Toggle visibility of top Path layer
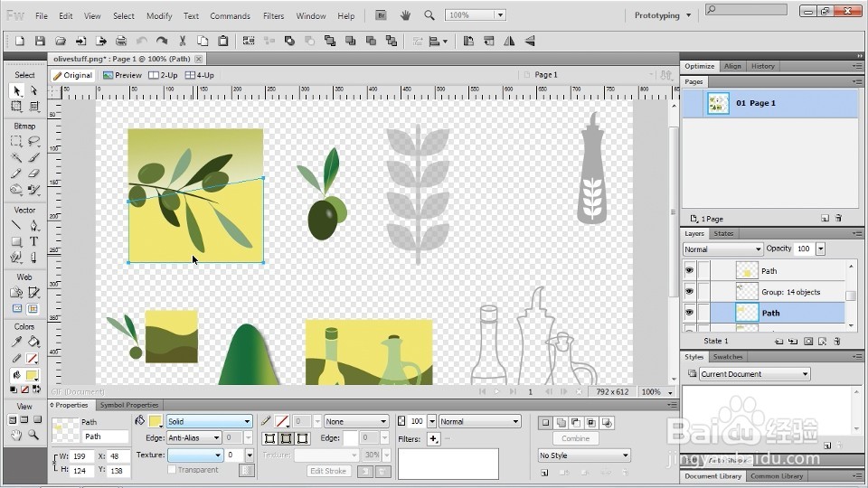 (x=689, y=270)
